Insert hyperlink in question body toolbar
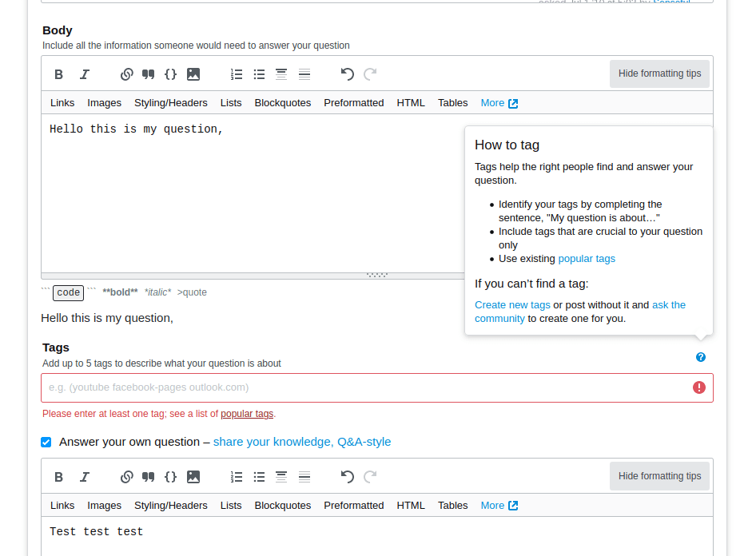The height and width of the screenshot is (556, 756). [126, 74]
